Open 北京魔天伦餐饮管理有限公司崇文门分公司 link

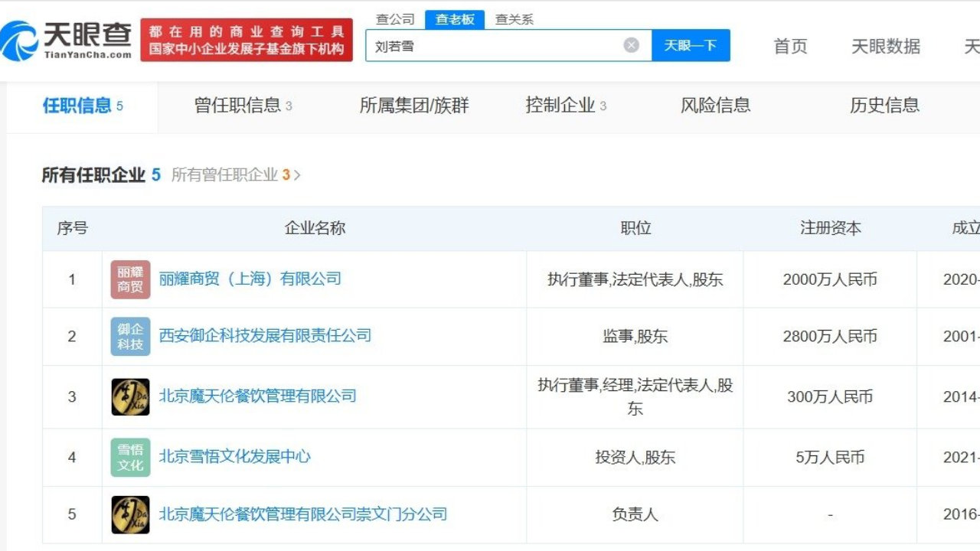pos(303,514)
